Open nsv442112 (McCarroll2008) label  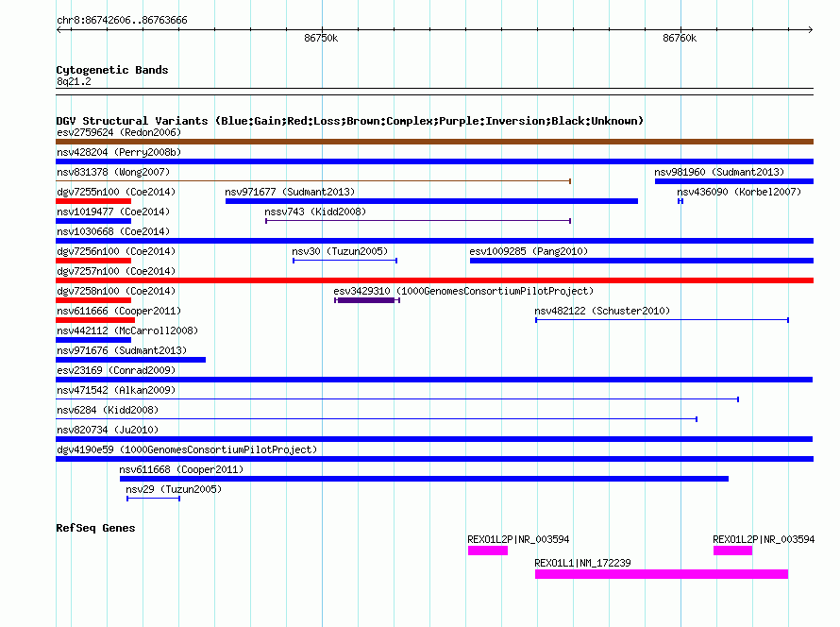(127, 330)
